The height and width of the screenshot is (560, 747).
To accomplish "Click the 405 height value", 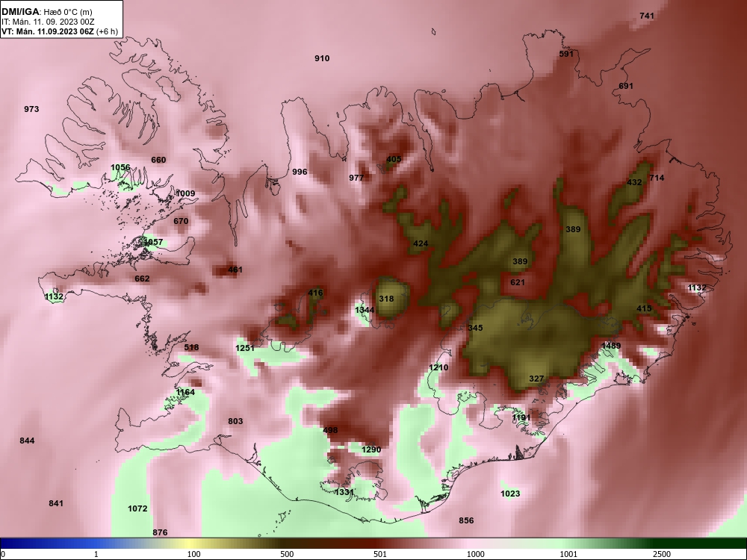I will click(394, 160).
